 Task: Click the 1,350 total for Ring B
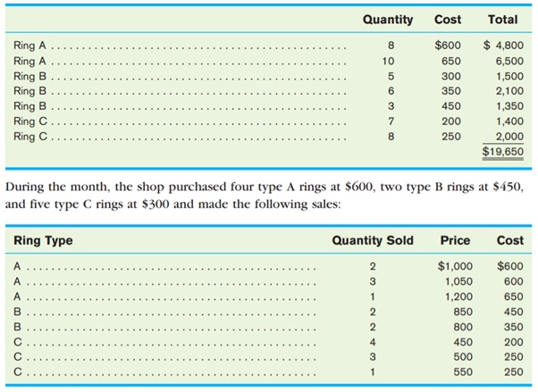[509, 106]
